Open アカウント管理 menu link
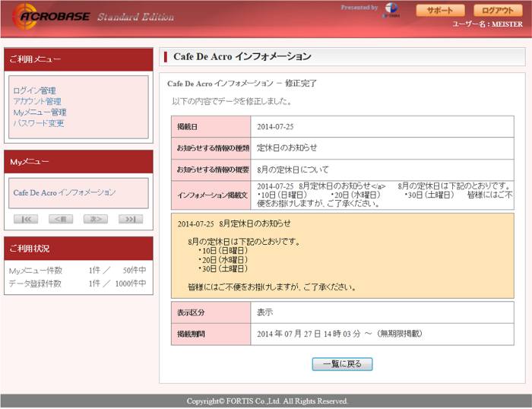Screen dimensions: 532x409 click(x=37, y=101)
